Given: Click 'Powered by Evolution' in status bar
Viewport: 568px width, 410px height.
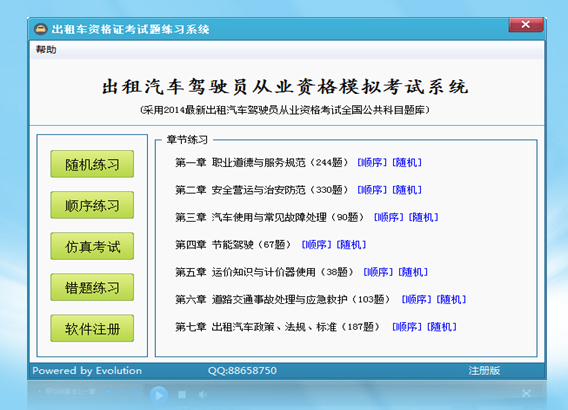Looking at the screenshot, I should point(87,371).
